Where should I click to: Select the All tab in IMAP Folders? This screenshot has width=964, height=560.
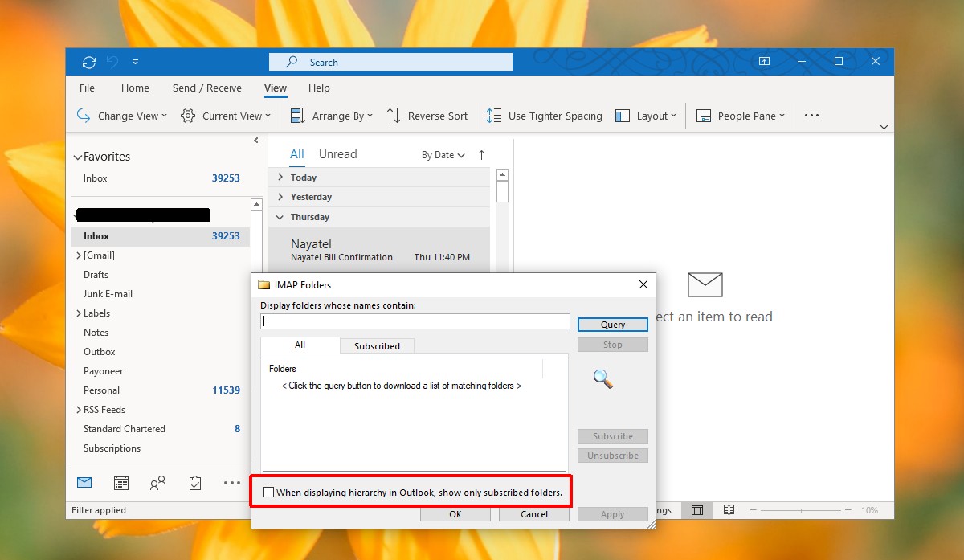(300, 345)
